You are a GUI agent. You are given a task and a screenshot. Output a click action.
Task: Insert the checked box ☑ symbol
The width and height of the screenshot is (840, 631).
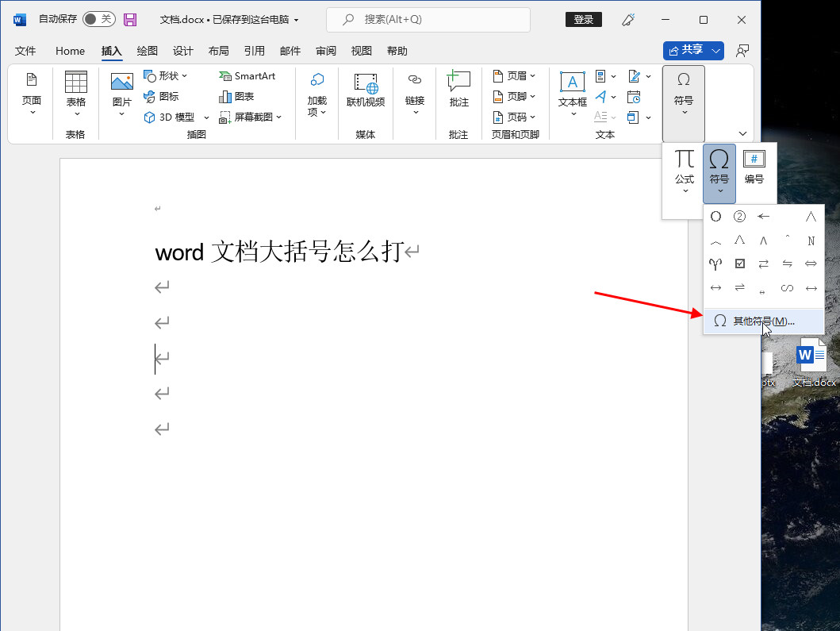(x=740, y=264)
